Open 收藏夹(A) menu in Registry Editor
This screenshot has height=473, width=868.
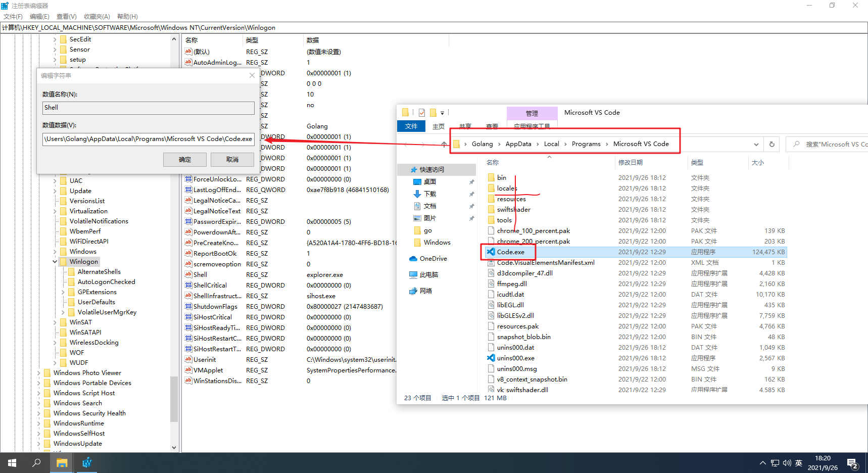coord(97,16)
